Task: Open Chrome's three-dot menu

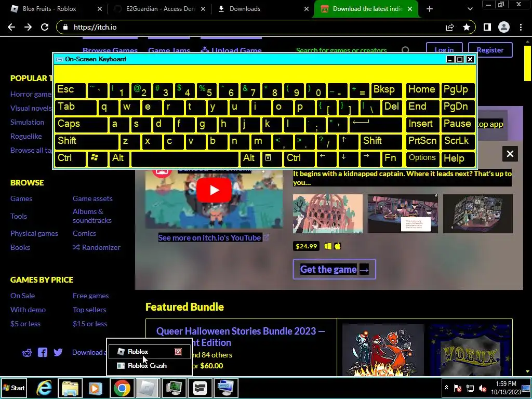Action: 521,27
